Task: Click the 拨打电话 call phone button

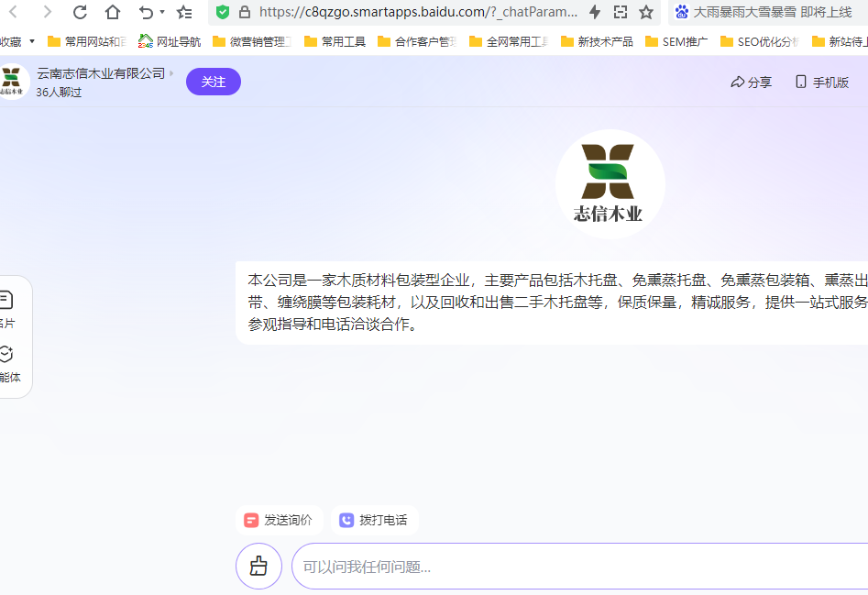Action: point(374,520)
